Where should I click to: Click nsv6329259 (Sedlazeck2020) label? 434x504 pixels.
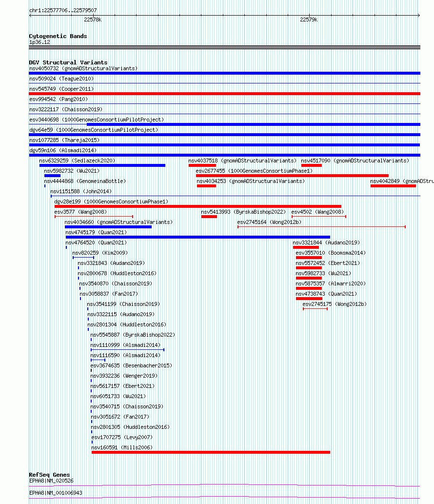click(77, 161)
